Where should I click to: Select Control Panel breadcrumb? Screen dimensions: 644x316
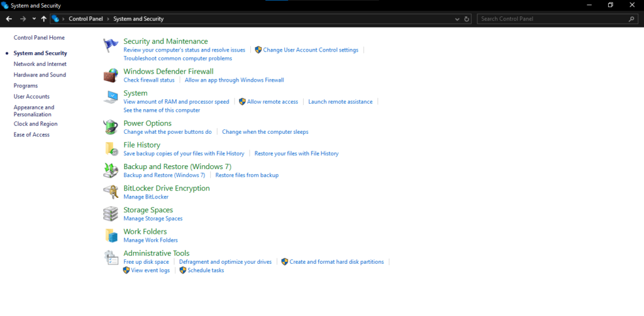(86, 19)
